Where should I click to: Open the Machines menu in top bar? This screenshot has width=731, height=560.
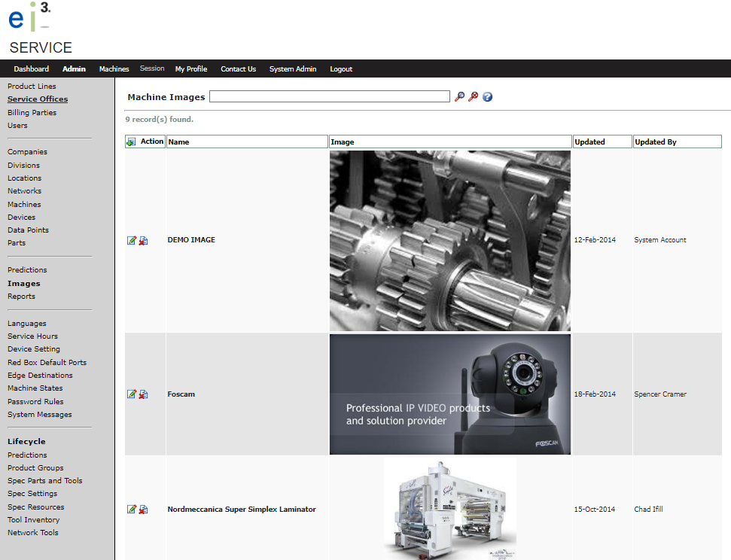tap(114, 69)
